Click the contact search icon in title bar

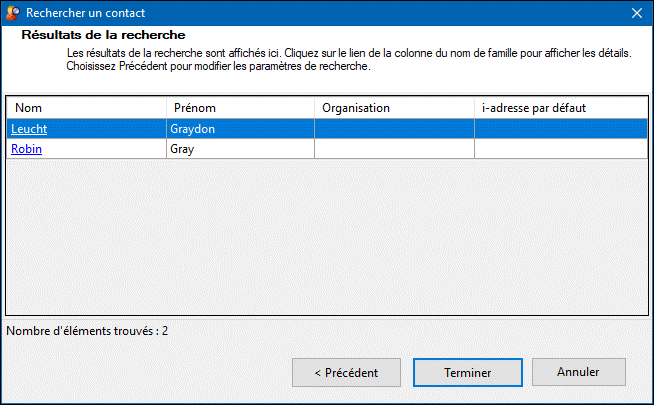[12, 13]
